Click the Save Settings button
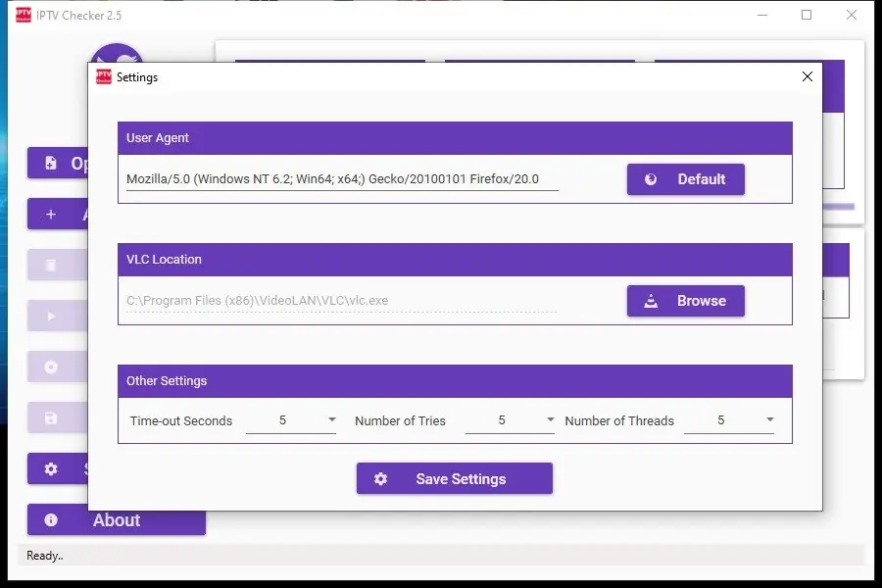Screen dimensions: 882x588 click(455, 478)
